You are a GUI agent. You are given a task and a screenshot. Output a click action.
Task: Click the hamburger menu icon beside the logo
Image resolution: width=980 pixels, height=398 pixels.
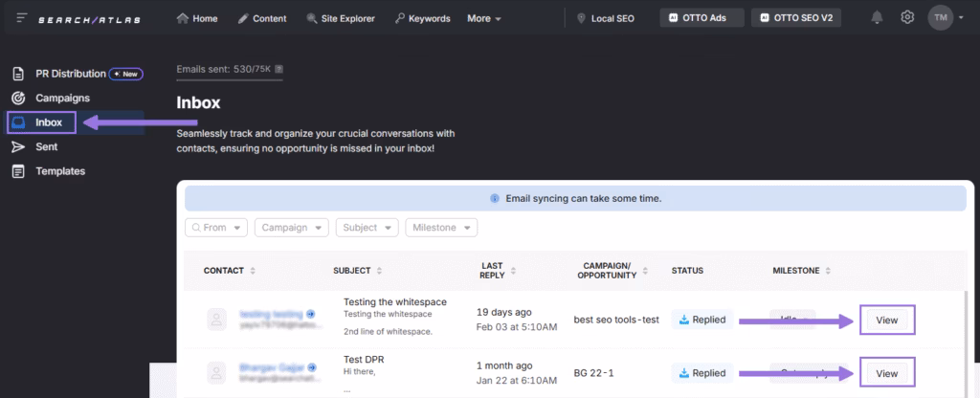click(x=21, y=18)
